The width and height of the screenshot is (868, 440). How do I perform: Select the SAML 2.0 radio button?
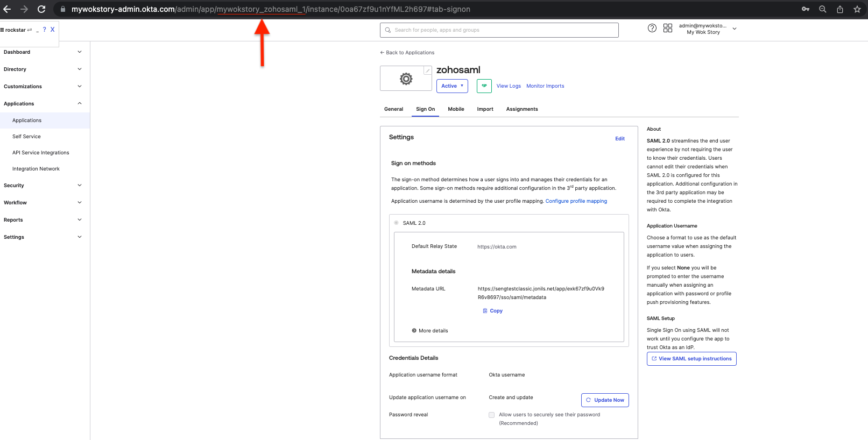point(396,223)
